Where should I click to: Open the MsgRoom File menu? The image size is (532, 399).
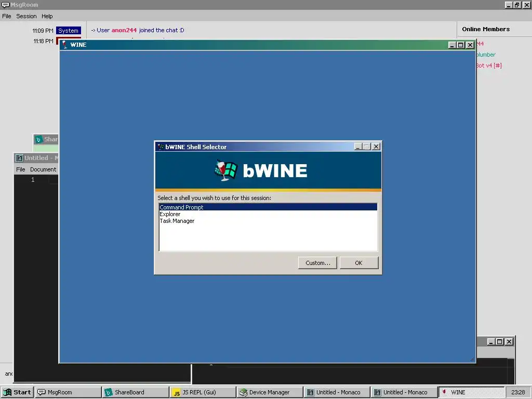(7, 16)
